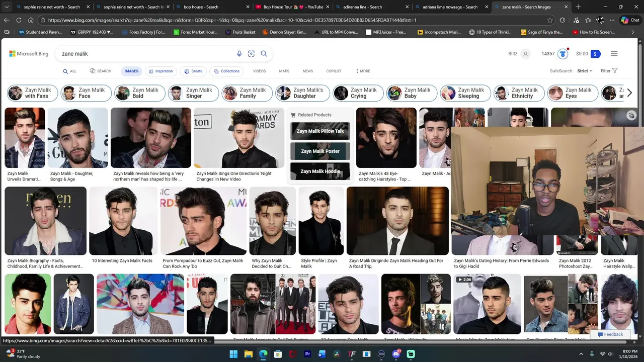
Task: Open the Inspiration tab
Action: pos(161,71)
